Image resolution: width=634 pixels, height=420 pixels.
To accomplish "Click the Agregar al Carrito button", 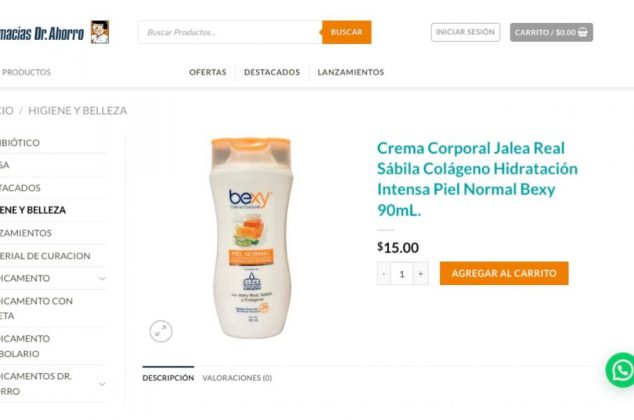I will tap(504, 273).
